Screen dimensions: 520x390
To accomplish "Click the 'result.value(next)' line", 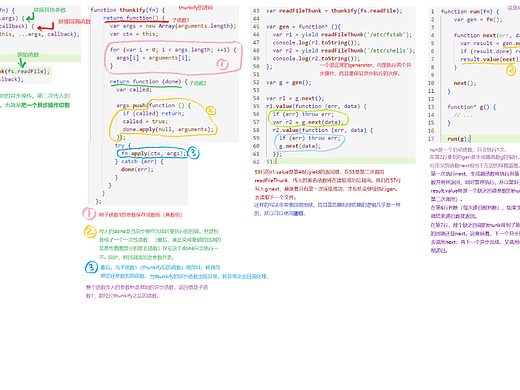I will pyautogui.click(x=490, y=59).
